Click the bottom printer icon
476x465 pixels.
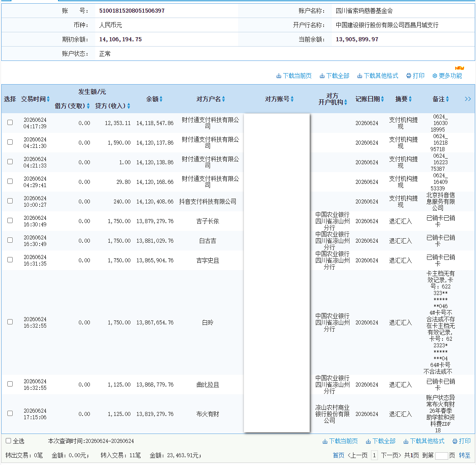[x=455, y=441]
